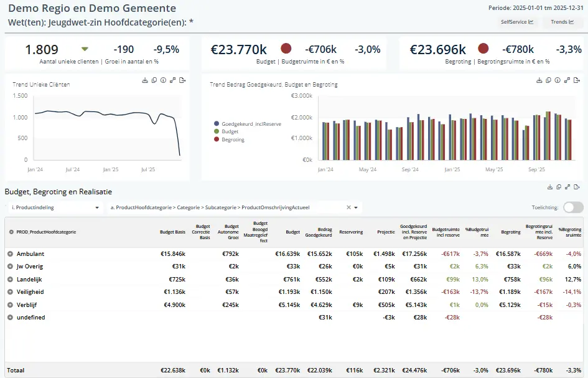The image size is (588, 378).
Task: Expand the Veiligheid row
Action: coord(10,292)
